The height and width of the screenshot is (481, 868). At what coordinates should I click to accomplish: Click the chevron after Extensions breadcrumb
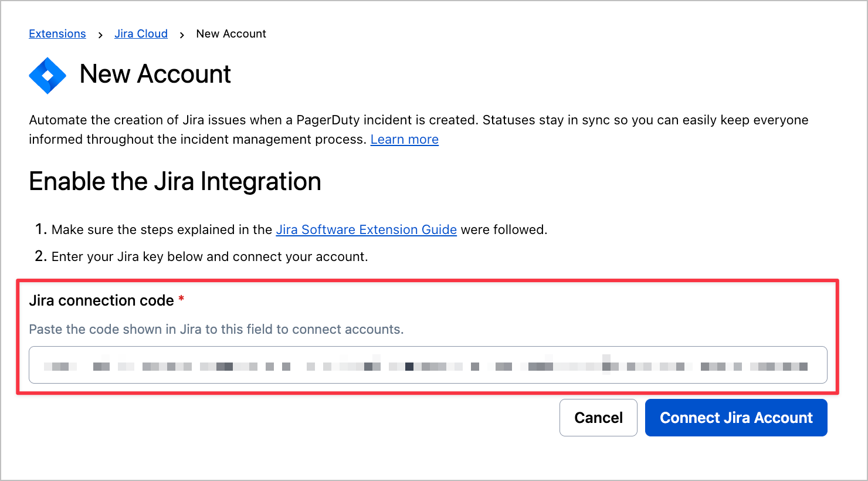click(x=100, y=35)
